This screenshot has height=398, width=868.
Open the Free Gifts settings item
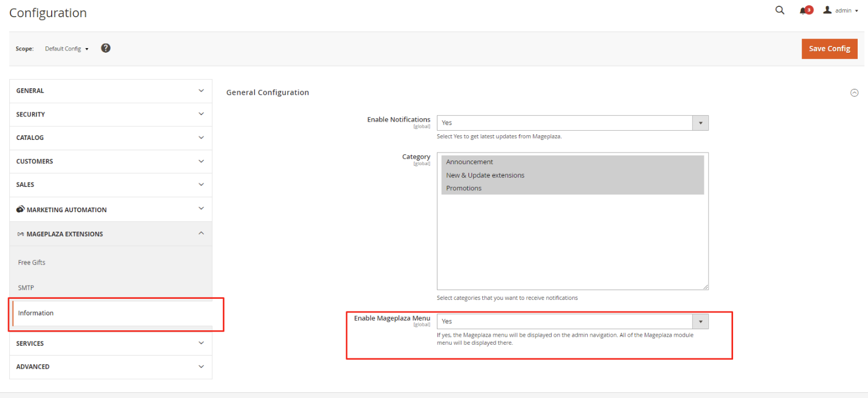pos(32,262)
